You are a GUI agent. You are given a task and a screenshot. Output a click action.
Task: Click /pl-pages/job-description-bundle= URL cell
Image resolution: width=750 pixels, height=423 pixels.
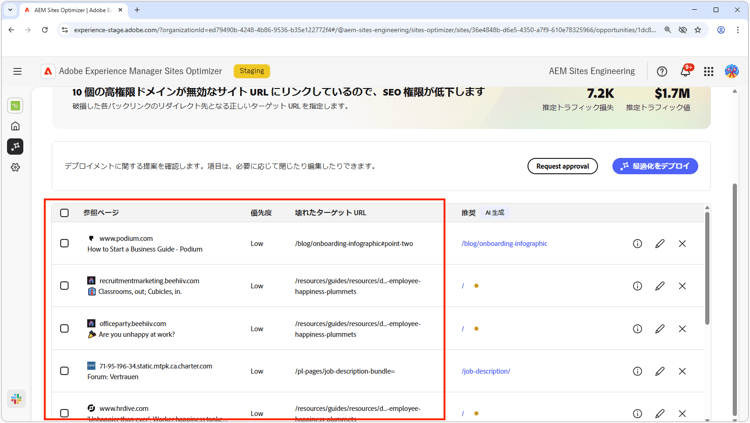pos(345,371)
